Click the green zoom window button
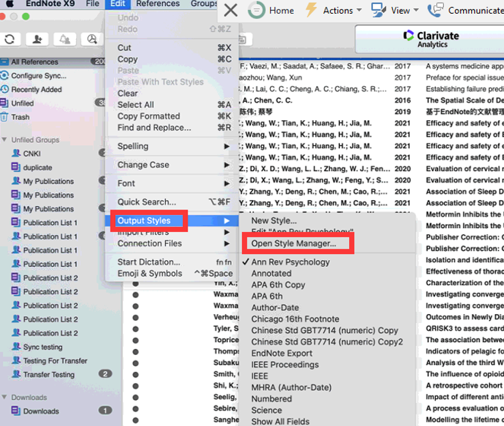The width and height of the screenshot is (504, 426). click(x=26, y=16)
